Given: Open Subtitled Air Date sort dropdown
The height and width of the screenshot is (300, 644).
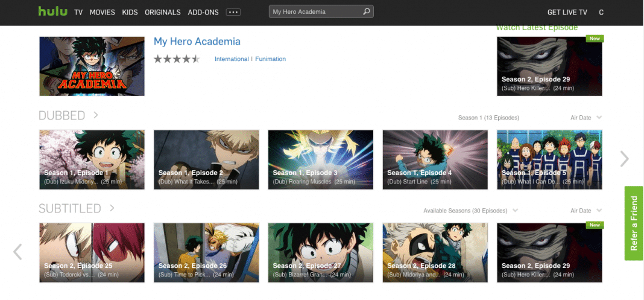Looking at the screenshot, I should click(x=586, y=211).
